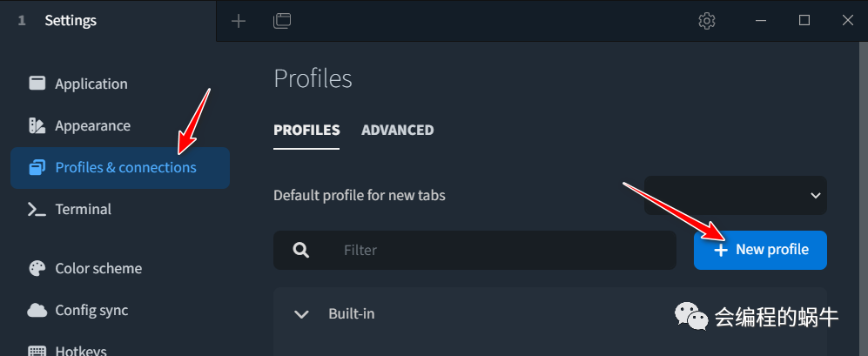Focus the Filter input field

point(475,251)
